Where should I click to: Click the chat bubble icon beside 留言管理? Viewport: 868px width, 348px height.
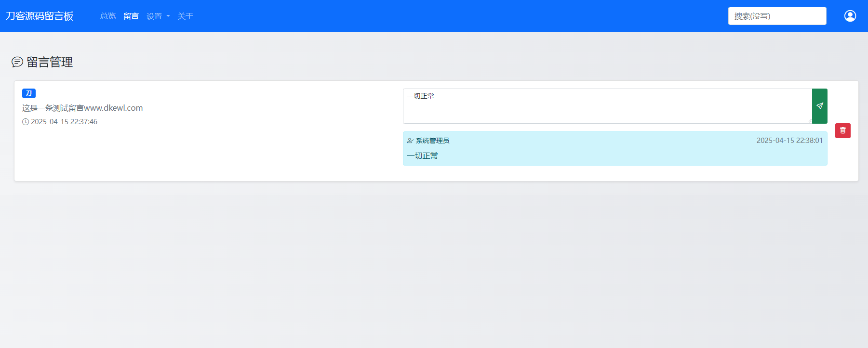[x=17, y=62]
